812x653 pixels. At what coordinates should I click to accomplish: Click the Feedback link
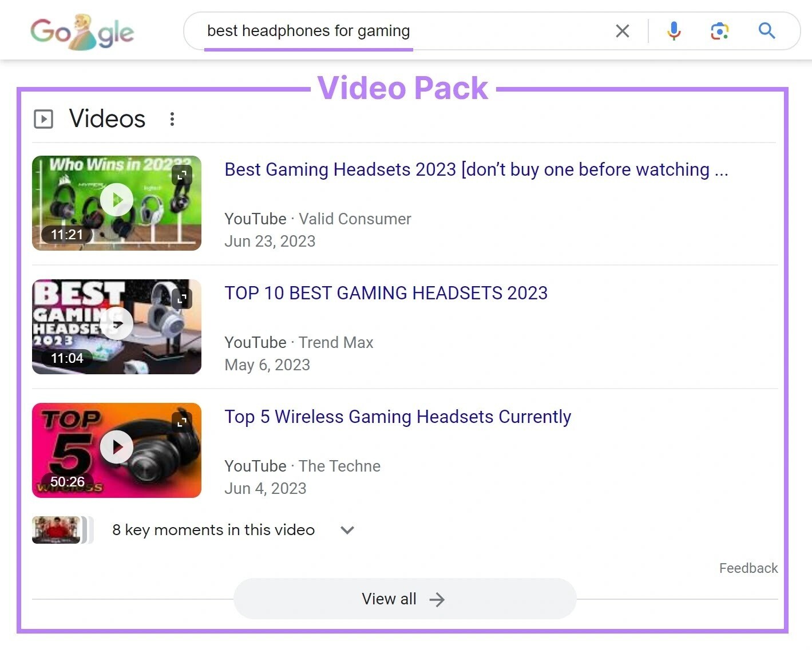pos(748,568)
